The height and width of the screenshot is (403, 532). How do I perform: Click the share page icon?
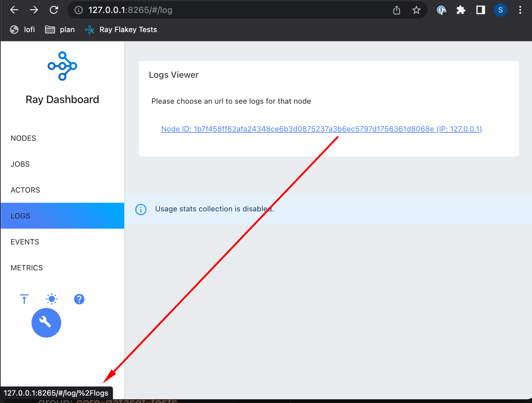[397, 10]
